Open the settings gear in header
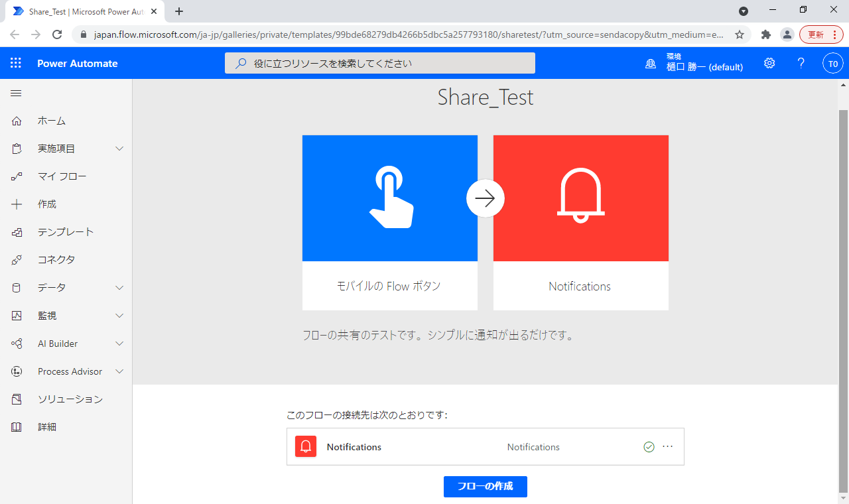 pyautogui.click(x=769, y=63)
